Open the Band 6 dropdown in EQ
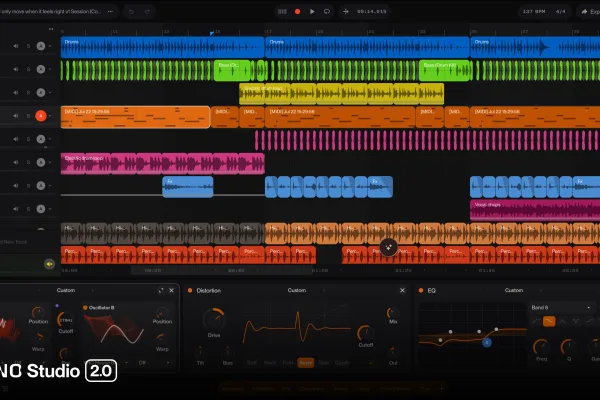 point(561,307)
